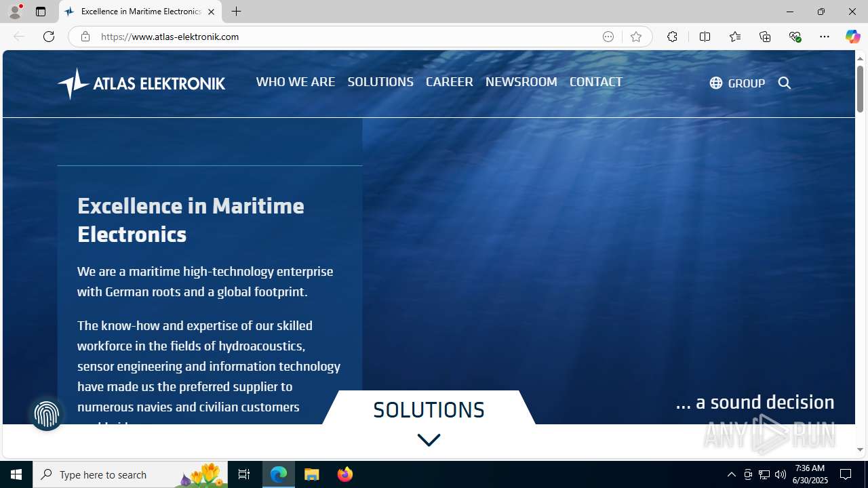Open Collections icon in toolbar
Viewport: 868px width, 488px height.
coord(765,37)
